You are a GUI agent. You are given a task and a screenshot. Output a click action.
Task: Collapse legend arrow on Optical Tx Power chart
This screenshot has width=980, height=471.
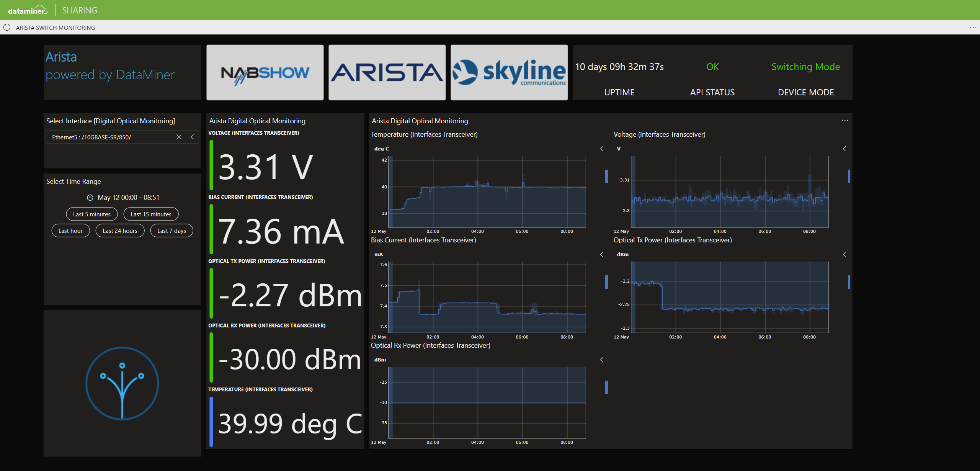tap(844, 255)
